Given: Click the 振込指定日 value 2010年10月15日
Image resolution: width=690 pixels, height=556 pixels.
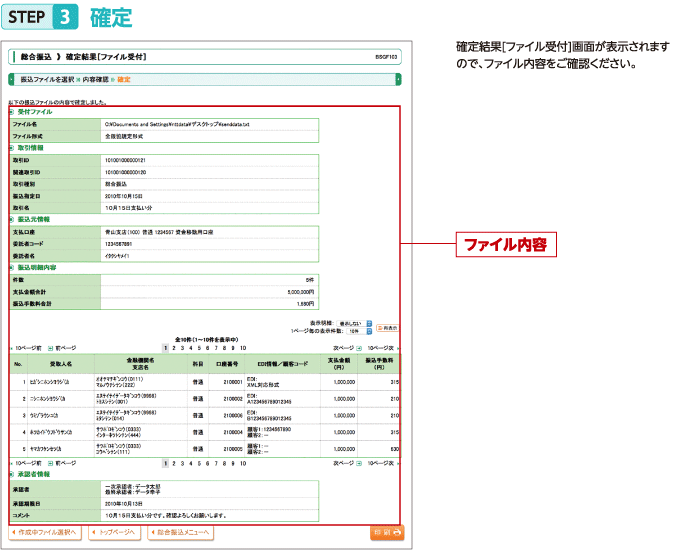Looking at the screenshot, I should (124, 196).
